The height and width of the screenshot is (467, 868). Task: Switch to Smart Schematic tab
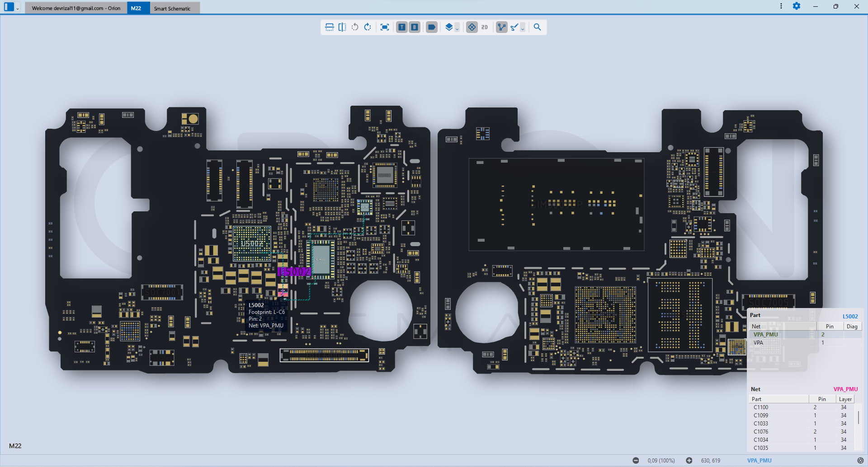tap(175, 8)
